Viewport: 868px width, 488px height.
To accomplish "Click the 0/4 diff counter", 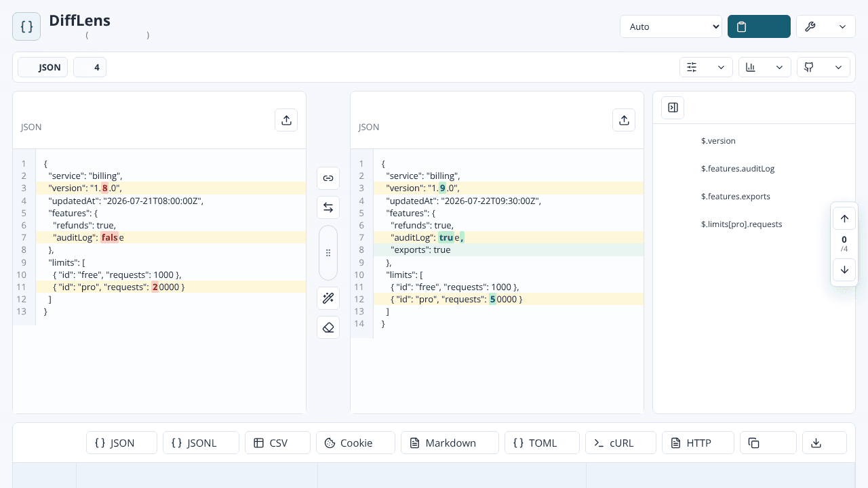I will 844,244.
